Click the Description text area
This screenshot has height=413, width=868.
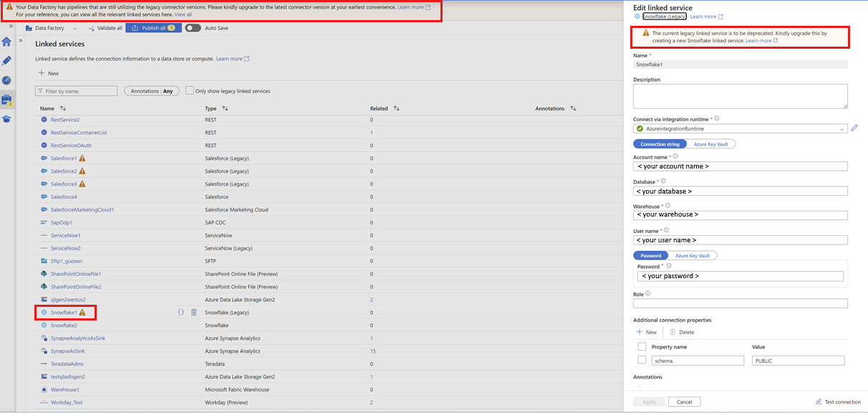click(x=741, y=96)
